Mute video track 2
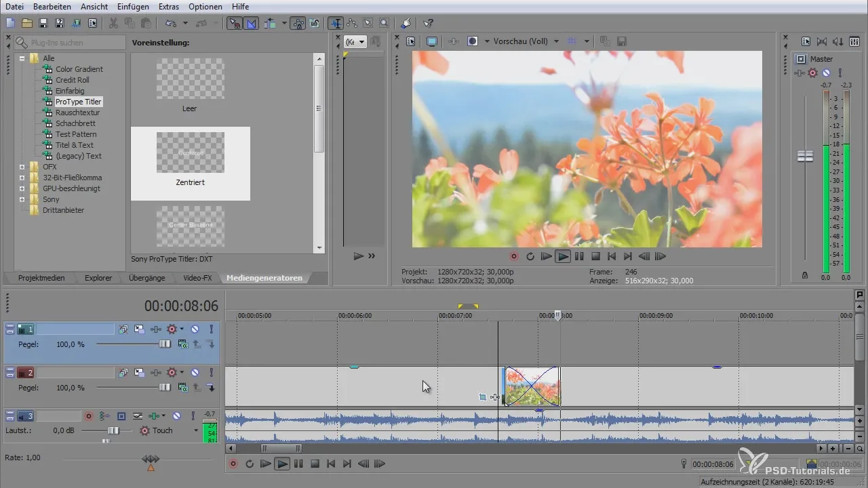This screenshot has height=488, width=868. pos(195,372)
